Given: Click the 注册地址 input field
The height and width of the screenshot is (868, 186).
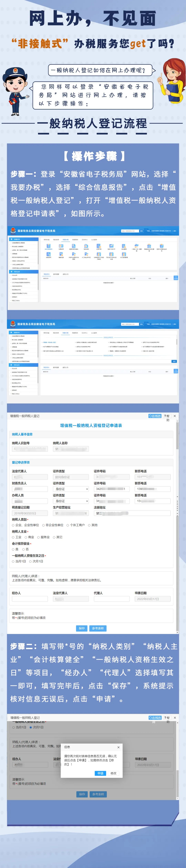Looking at the screenshot, I should click(x=132, y=513).
